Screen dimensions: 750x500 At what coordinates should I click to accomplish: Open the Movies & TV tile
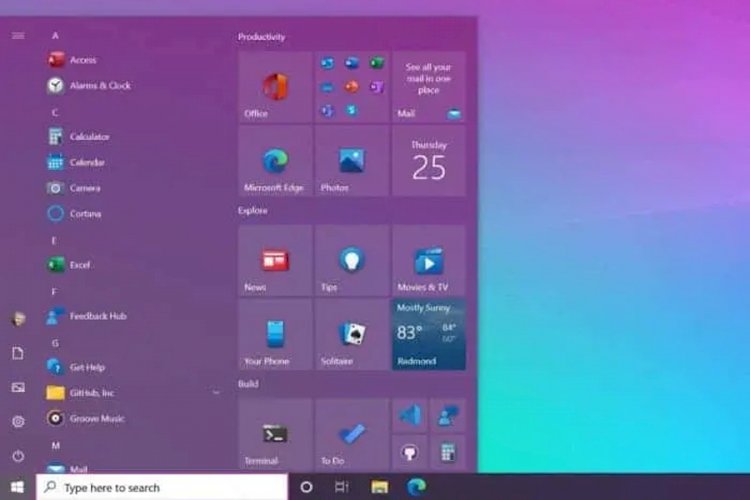pyautogui.click(x=429, y=261)
